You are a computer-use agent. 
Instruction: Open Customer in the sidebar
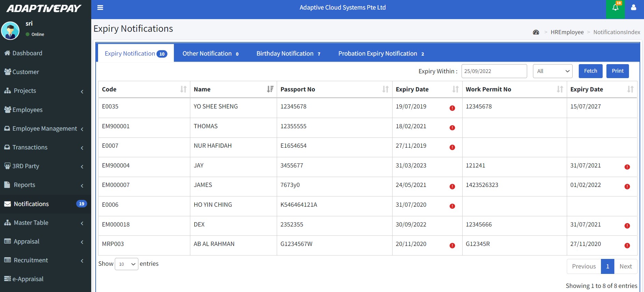point(45,72)
